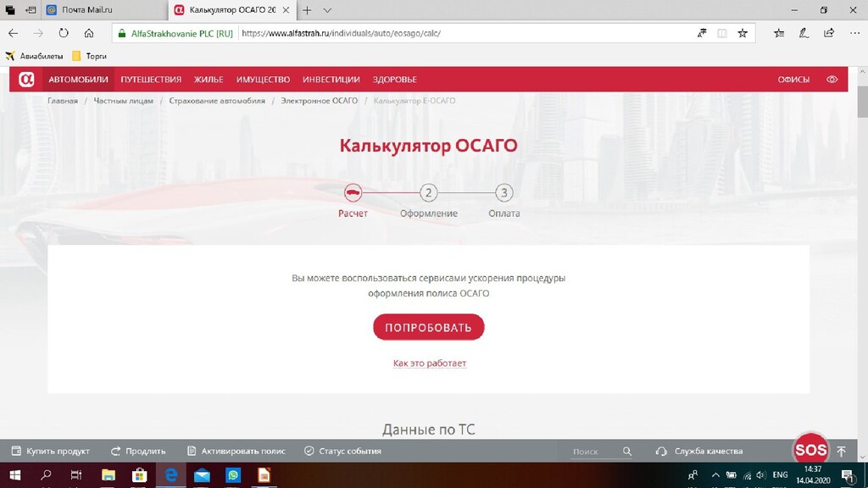Show tabs you've set aside

(x=10, y=10)
